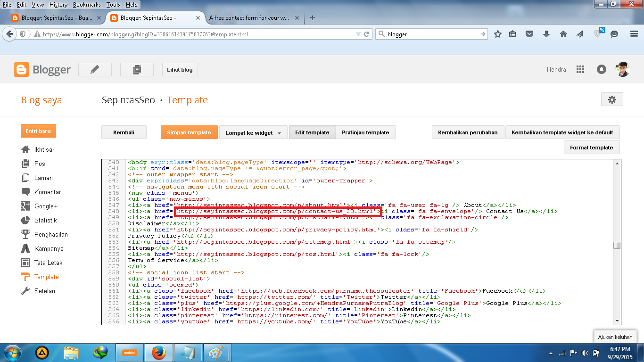Click the editor scrollbar up arrow
Image resolution: width=644 pixels, height=362 pixels.
click(617, 163)
